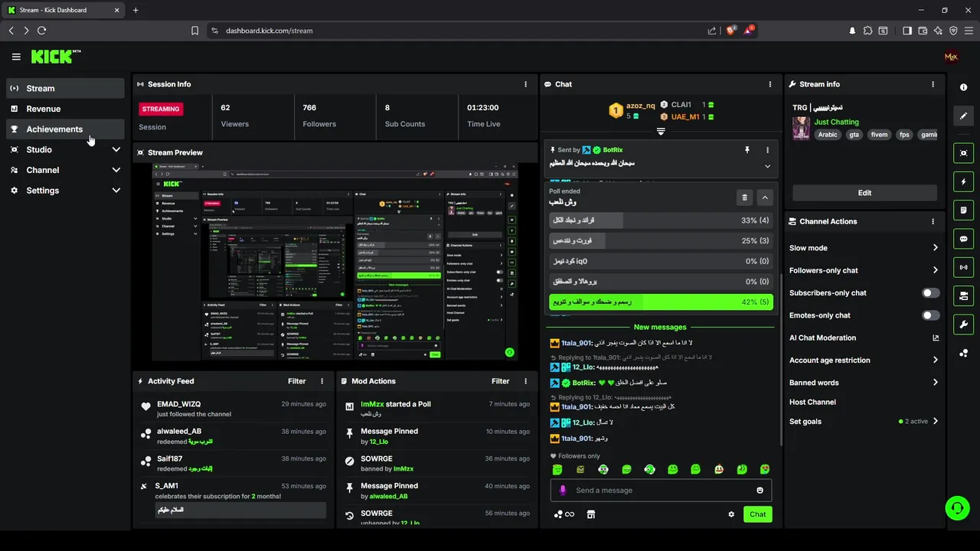This screenshot has width=980, height=551.
Task: Open Achievements in left sidebar
Action: [65, 129]
